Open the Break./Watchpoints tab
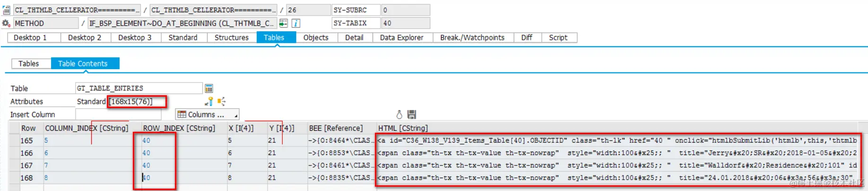 [472, 37]
